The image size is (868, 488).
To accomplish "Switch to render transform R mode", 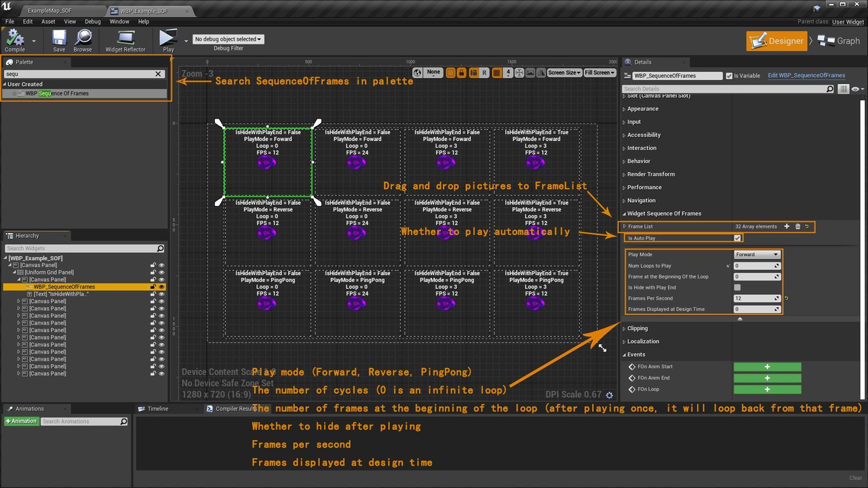I will click(485, 73).
